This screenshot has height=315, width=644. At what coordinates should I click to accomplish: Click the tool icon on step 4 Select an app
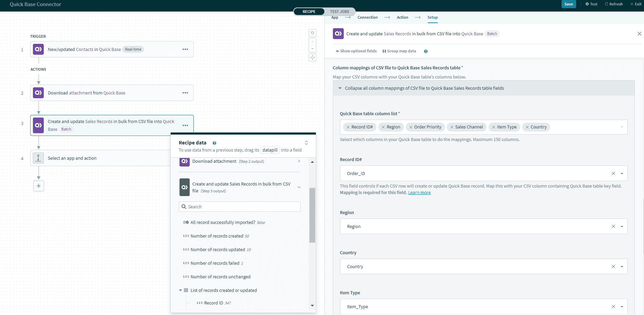click(x=38, y=158)
